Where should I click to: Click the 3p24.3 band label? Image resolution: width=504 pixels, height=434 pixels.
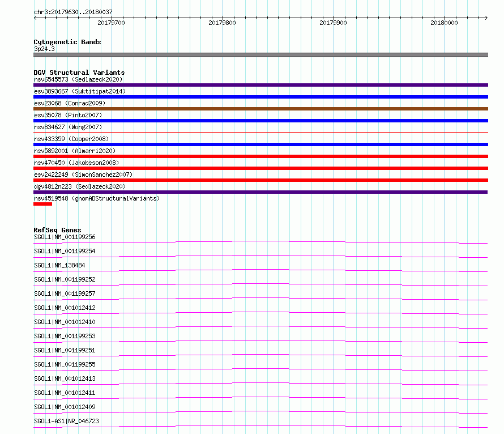44,49
